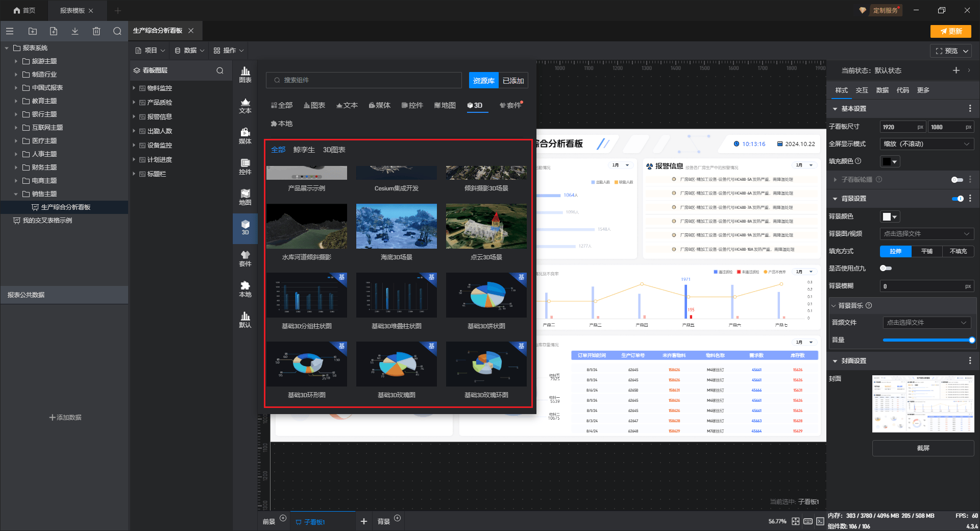
Task: Open the 背景颜色 color swatch
Action: click(x=890, y=216)
